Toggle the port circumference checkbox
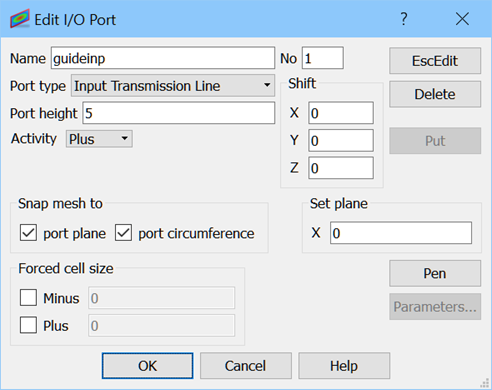The height and width of the screenshot is (390, 492). point(123,233)
